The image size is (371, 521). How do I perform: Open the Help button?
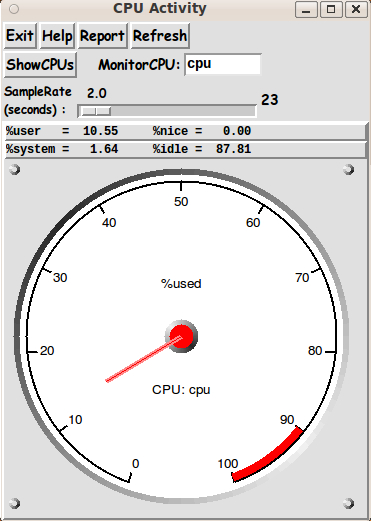(57, 36)
